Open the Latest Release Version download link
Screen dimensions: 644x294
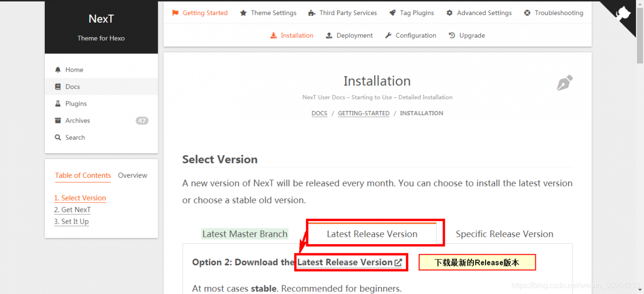coord(350,262)
